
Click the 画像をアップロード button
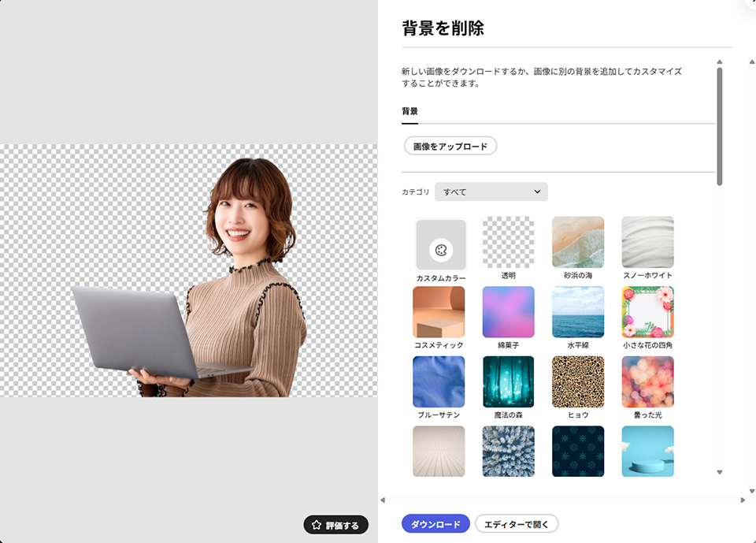pos(450,147)
